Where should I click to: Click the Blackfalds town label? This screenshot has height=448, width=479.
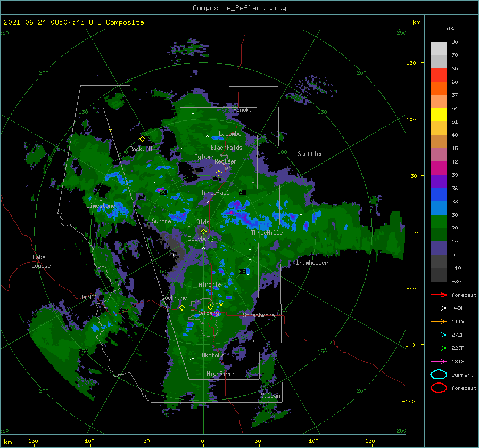point(226,148)
